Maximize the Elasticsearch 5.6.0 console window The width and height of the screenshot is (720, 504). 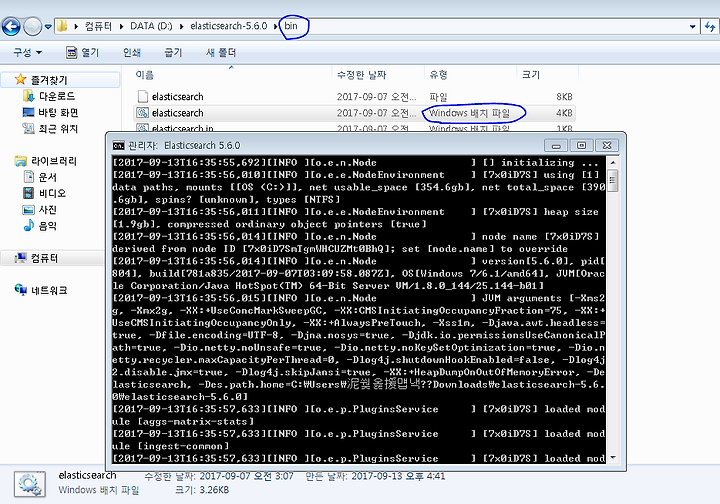pos(581,146)
